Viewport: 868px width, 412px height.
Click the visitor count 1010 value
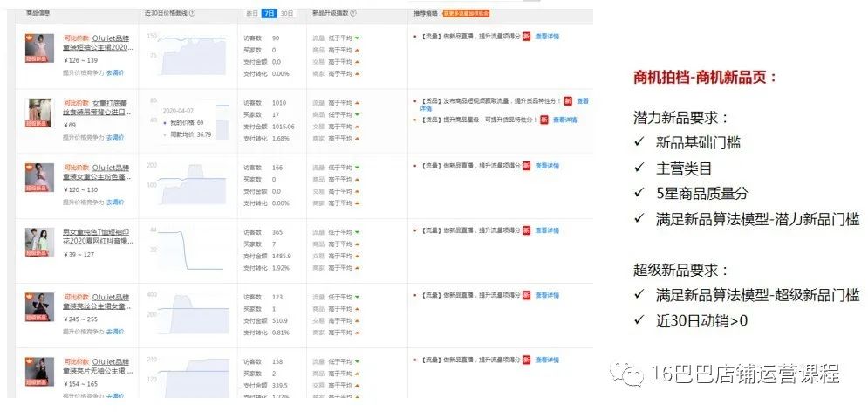click(279, 103)
